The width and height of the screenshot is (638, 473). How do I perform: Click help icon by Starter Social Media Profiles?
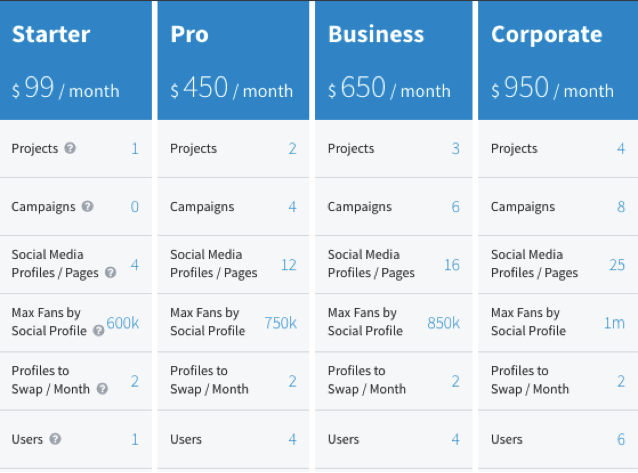pos(110,272)
